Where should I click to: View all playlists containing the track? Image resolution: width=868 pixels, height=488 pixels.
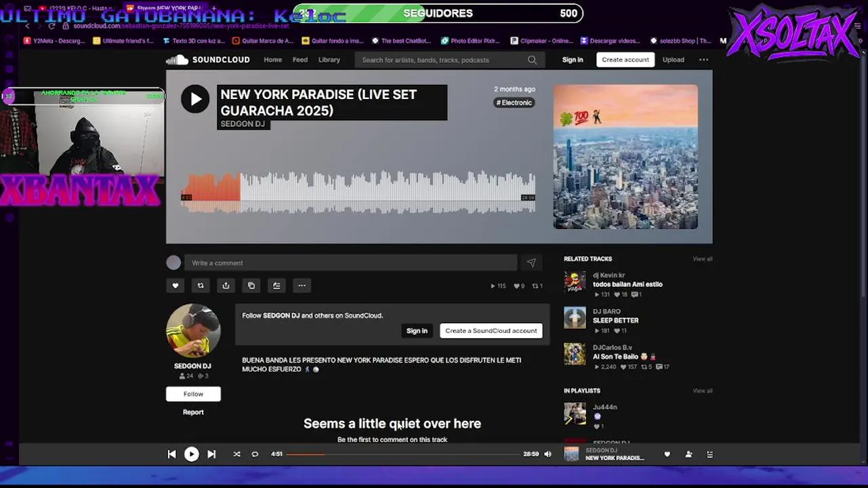[703, 391]
